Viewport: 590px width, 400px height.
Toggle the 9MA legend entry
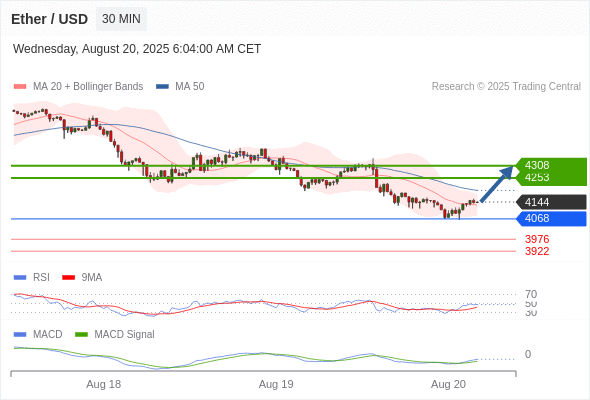point(82,277)
